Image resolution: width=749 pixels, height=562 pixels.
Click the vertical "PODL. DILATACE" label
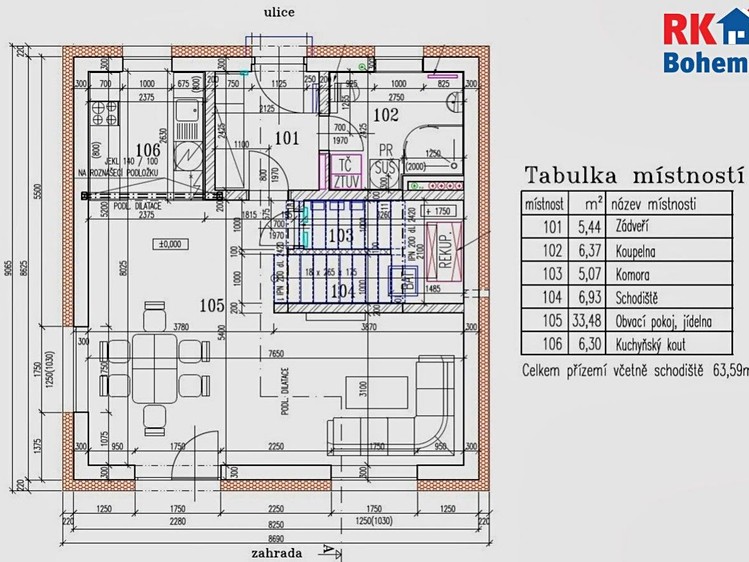[x=284, y=391]
